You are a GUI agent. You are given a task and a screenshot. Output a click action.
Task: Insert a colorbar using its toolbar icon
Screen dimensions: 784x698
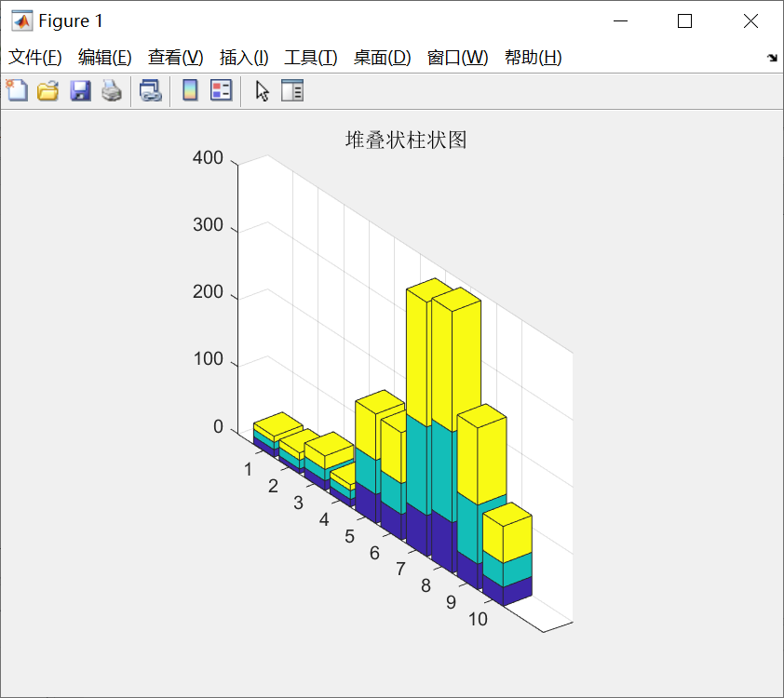click(190, 90)
